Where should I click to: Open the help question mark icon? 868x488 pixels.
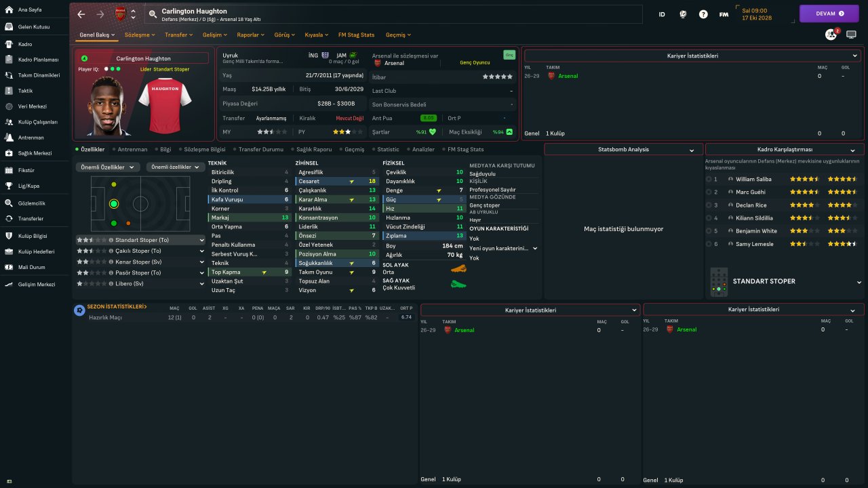click(x=703, y=14)
